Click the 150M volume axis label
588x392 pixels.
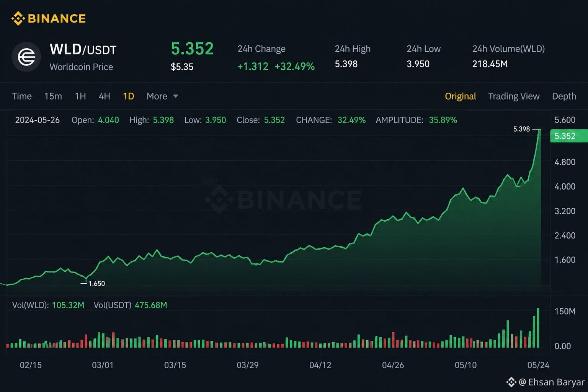click(565, 311)
